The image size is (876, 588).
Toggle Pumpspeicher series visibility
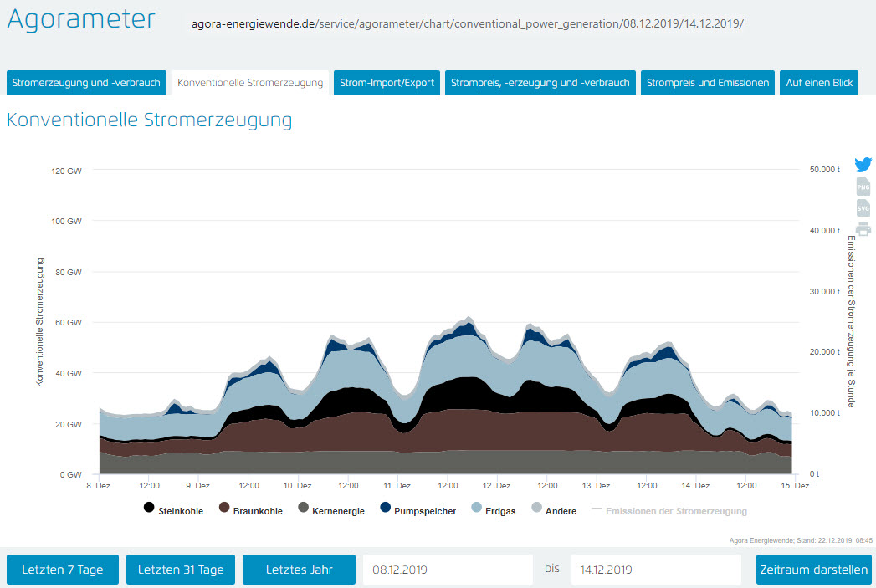[x=418, y=510]
